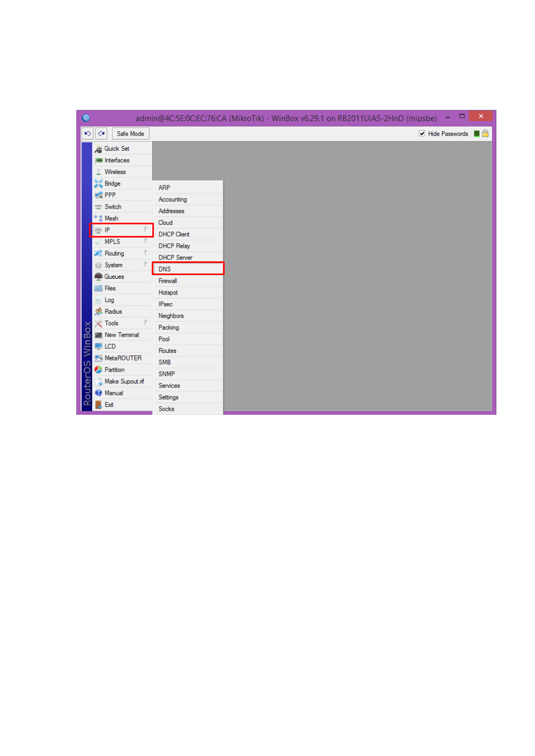535x756 pixels.
Task: Click the Make Supout.rif icon
Action: click(x=98, y=382)
